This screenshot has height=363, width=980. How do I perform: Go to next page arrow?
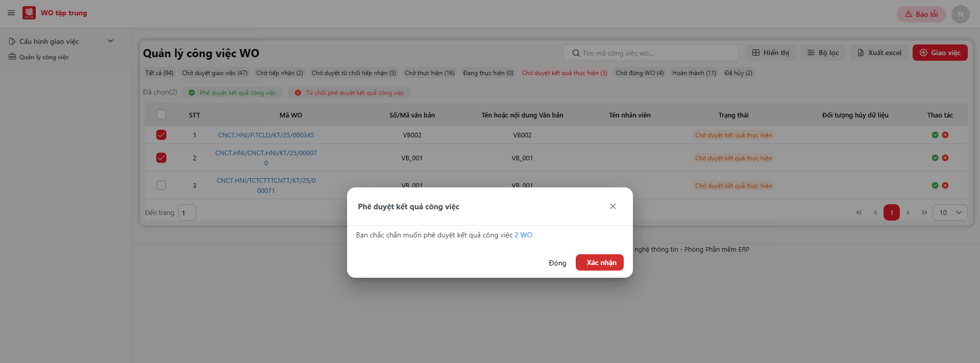(x=908, y=212)
